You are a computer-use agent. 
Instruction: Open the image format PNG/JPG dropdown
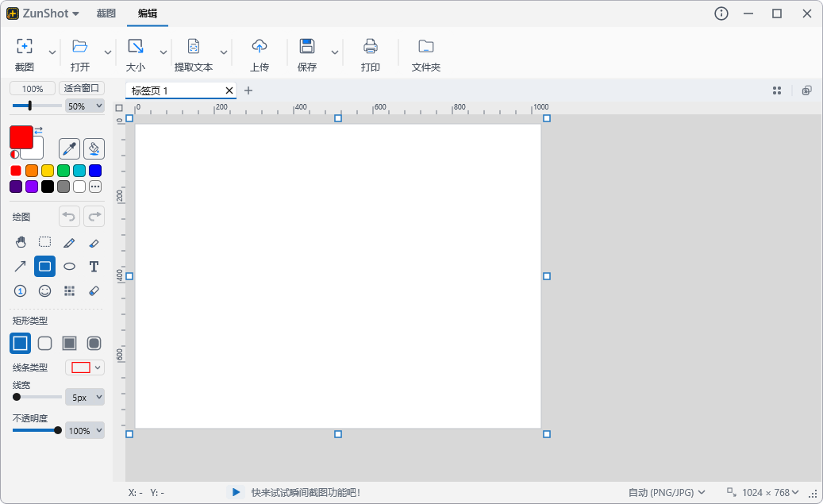point(667,492)
